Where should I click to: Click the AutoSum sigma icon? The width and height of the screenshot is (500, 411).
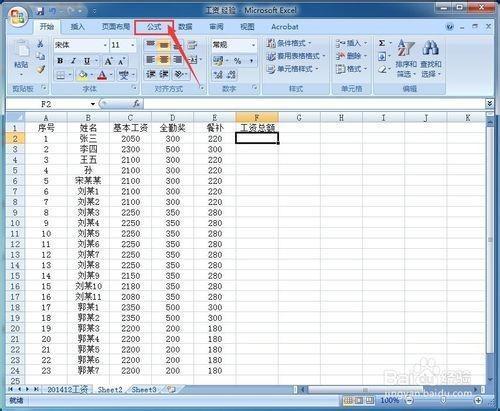[x=382, y=43]
